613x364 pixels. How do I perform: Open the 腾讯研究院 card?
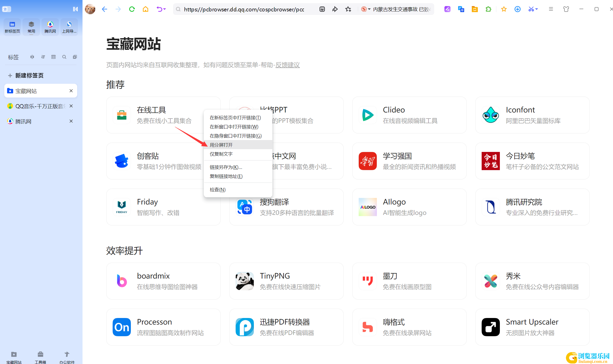click(x=532, y=207)
